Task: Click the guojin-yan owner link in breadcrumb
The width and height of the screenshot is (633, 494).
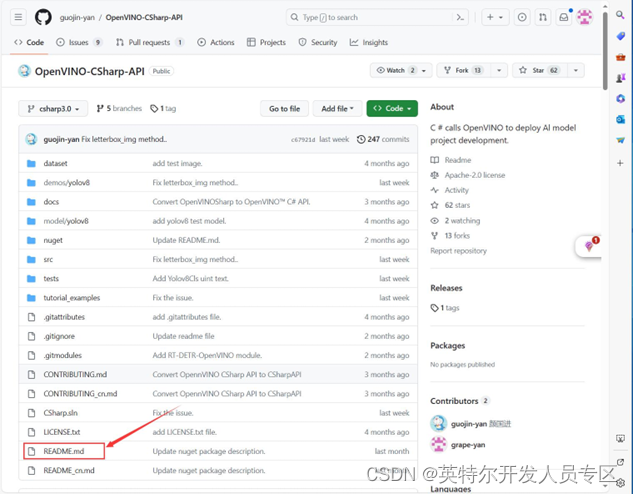Action: pyautogui.click(x=77, y=17)
